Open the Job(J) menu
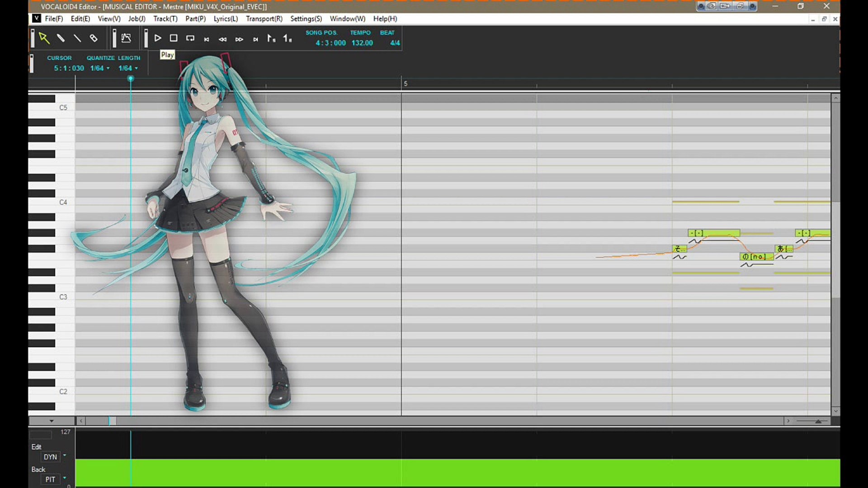Screen dimensions: 868x488 point(137,19)
